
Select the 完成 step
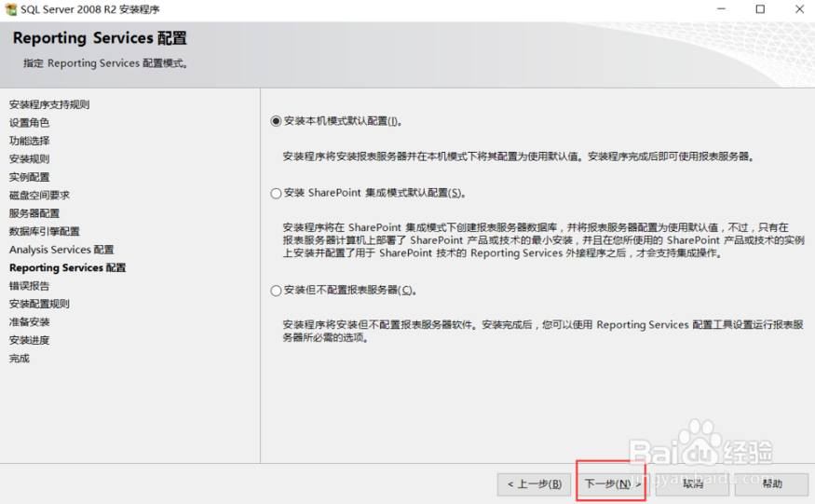coord(20,359)
